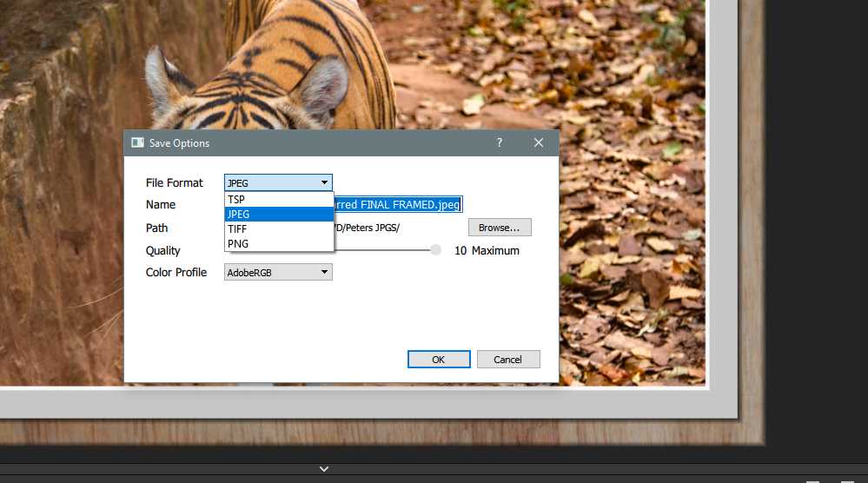Expand the bottom panel chevron arrow
This screenshot has width=868, height=483.
324,469
